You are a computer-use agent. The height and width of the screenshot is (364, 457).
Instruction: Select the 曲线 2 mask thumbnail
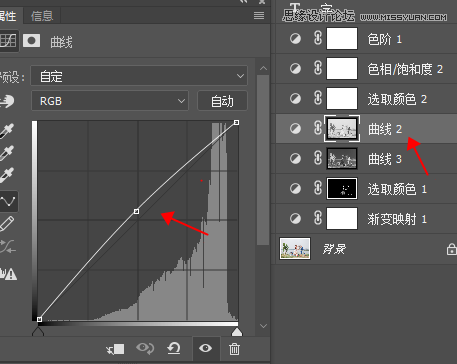[342, 129]
